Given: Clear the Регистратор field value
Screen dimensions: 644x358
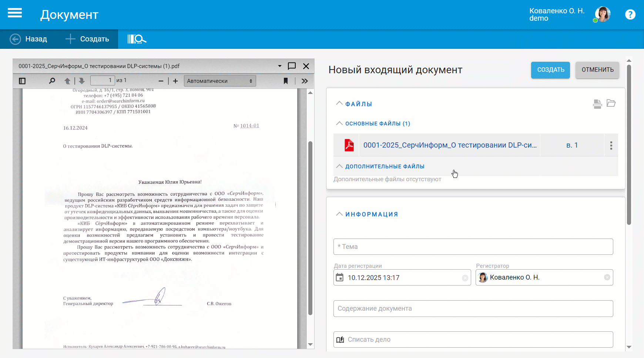Looking at the screenshot, I should [607, 277].
